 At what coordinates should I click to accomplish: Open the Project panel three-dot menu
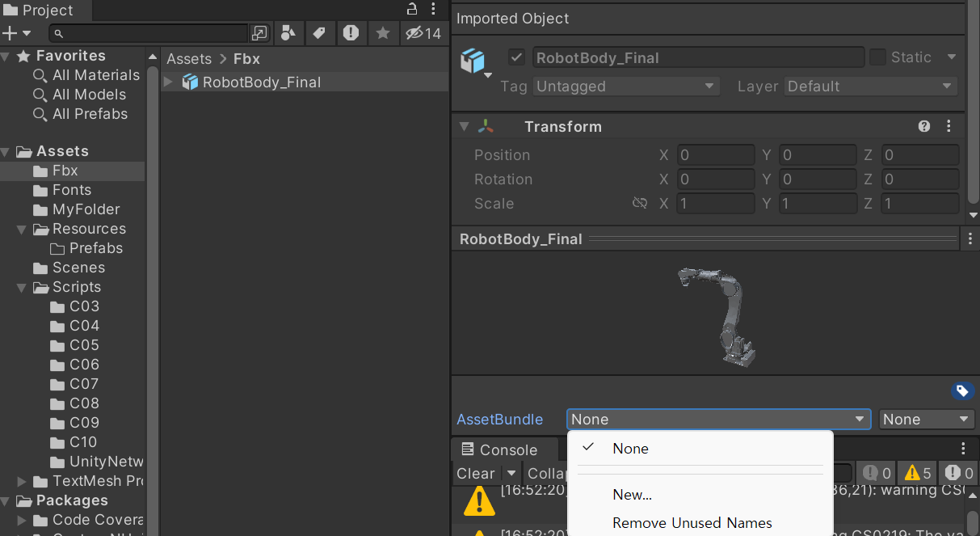(433, 10)
